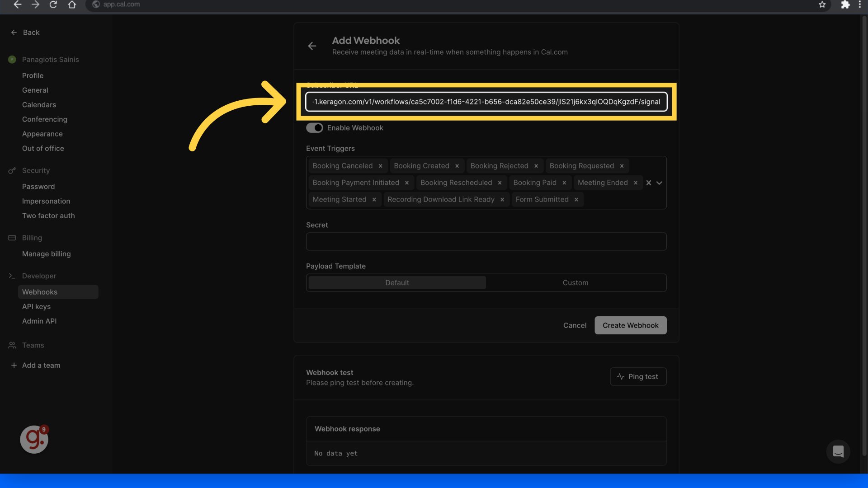The height and width of the screenshot is (488, 868).
Task: Go to browser home icon
Action: pyautogui.click(x=72, y=5)
